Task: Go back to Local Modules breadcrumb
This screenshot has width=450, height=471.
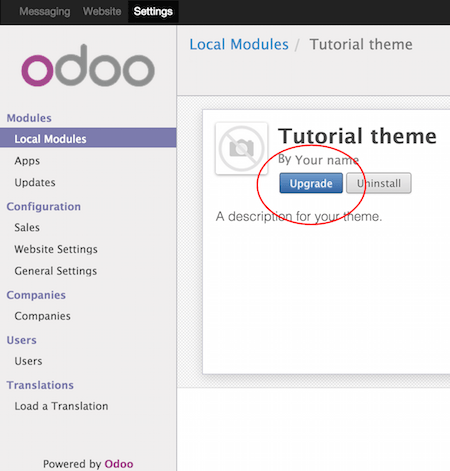Action: tap(239, 44)
